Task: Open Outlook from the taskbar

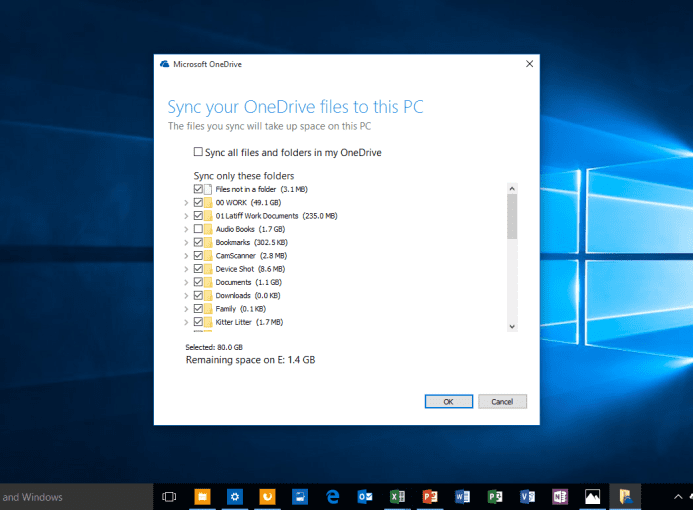Action: point(365,496)
